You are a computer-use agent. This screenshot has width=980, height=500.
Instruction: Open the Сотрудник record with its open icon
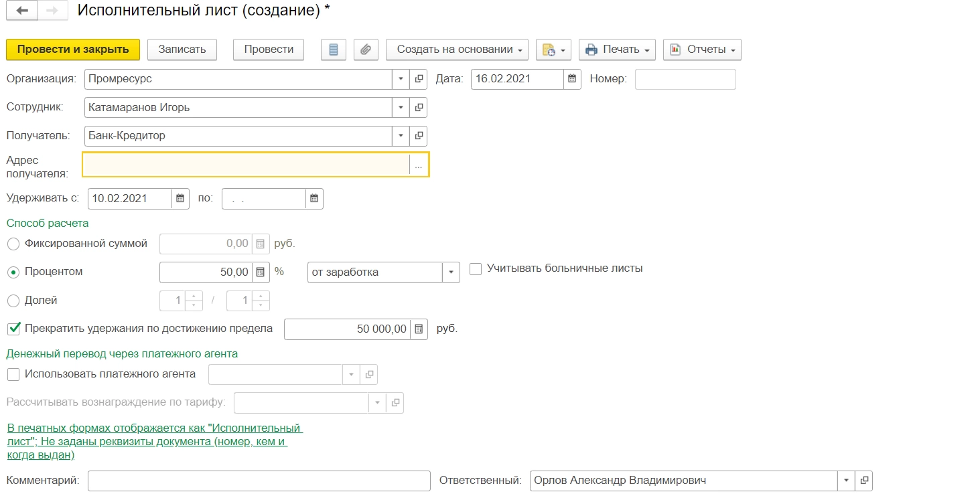coord(419,107)
